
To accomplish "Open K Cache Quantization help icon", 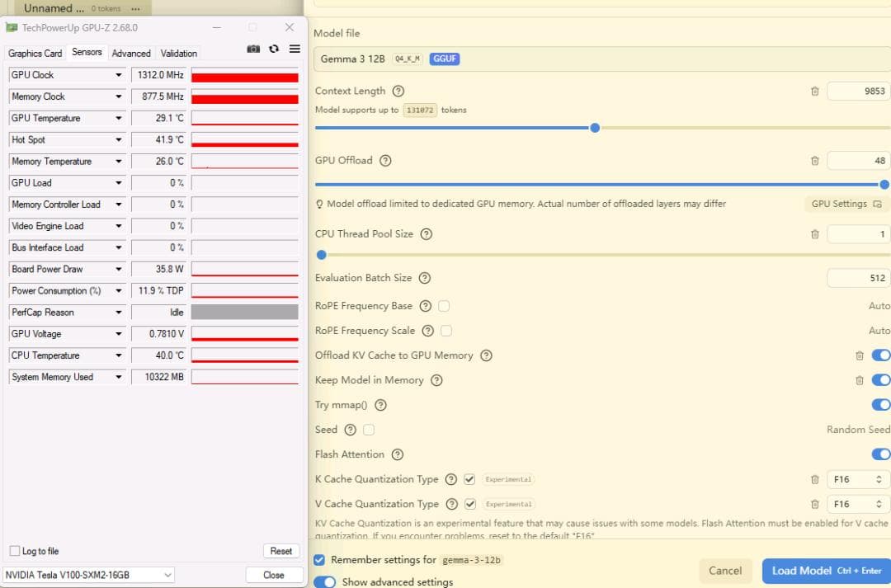I will [x=451, y=479].
